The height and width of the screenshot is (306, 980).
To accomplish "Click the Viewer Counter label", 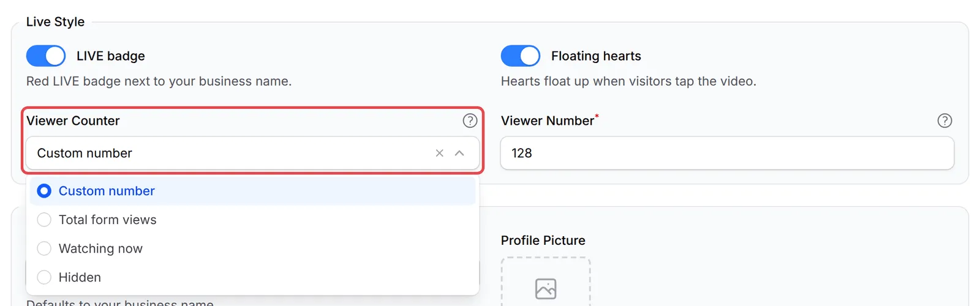I will pyautogui.click(x=73, y=121).
